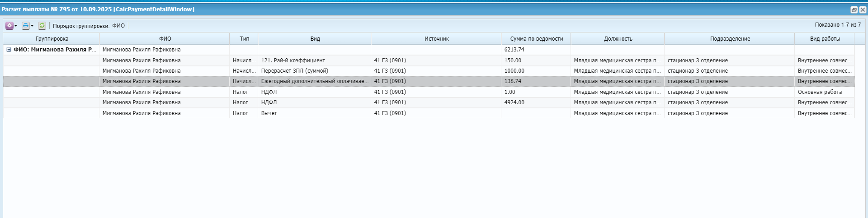Select the total sum cell 6213.74
868x218 pixels.
[x=536, y=50]
